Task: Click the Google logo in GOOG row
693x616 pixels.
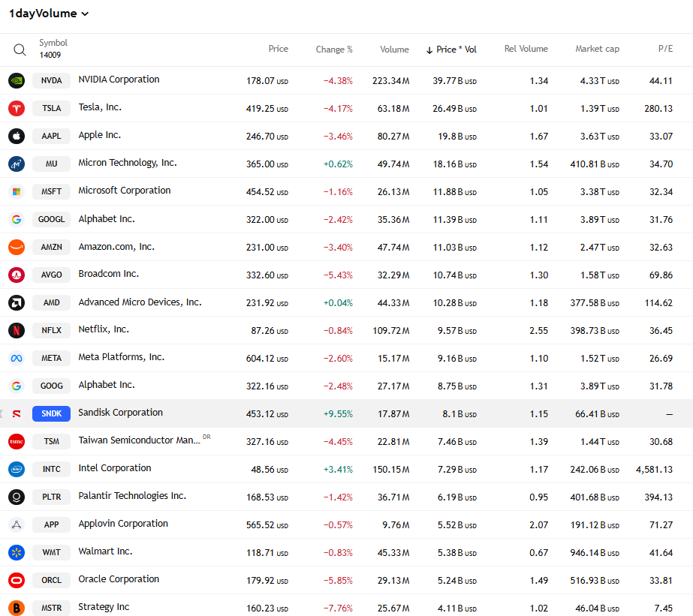Action: click(x=17, y=386)
